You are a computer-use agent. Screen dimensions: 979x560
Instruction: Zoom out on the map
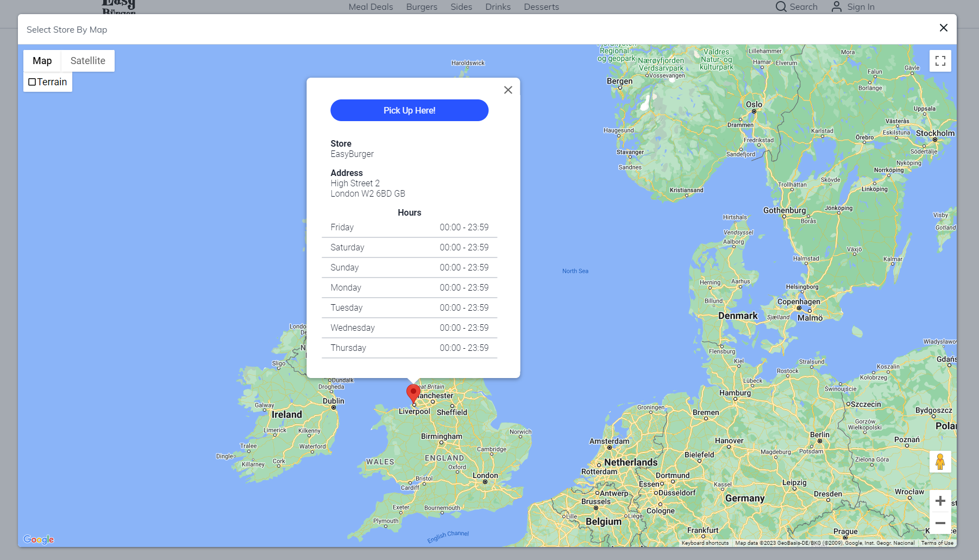click(940, 523)
